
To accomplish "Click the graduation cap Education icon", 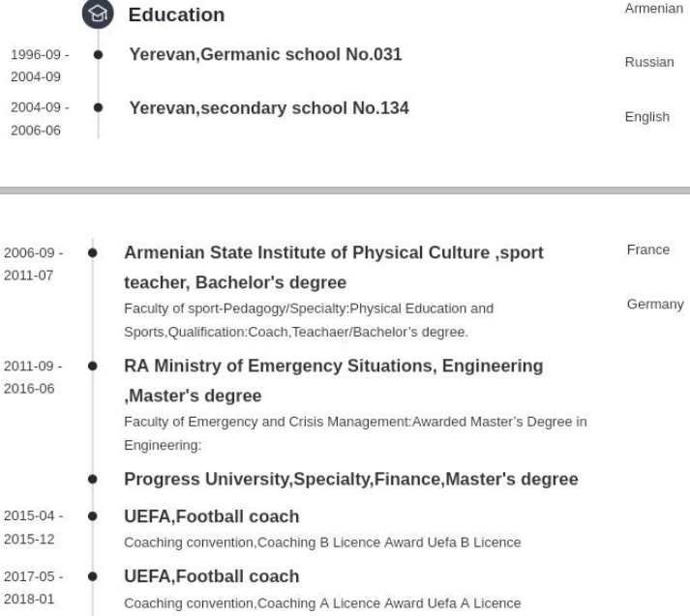I will tap(98, 14).
